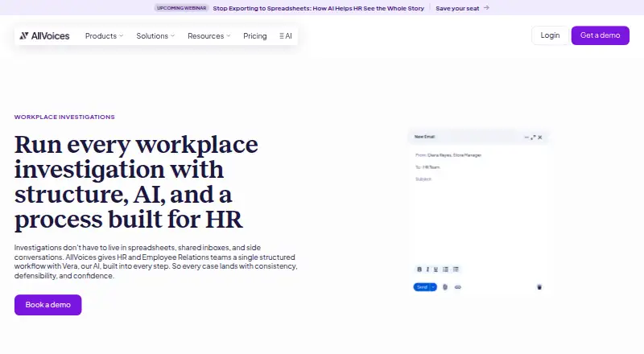
Task: Open the Send button dropdown arrow
Action: [433, 287]
